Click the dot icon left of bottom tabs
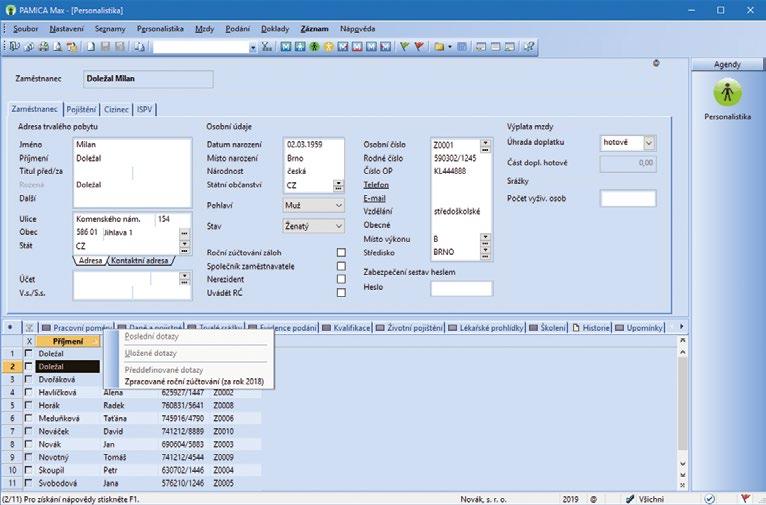 (x=10, y=327)
